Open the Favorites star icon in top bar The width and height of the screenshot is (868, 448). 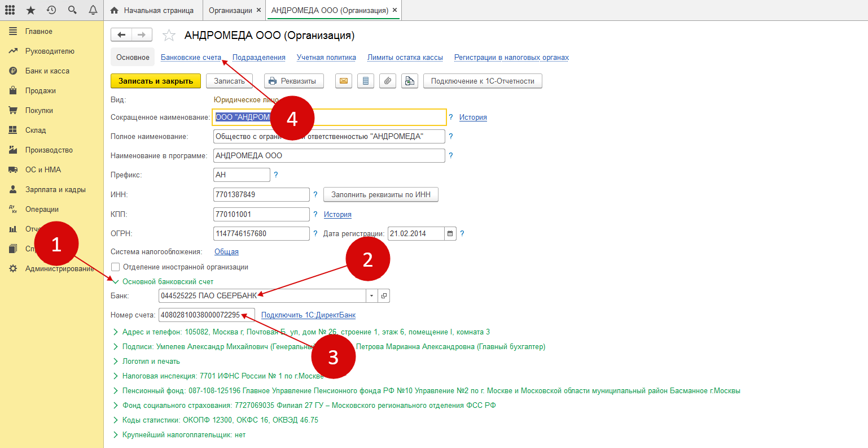30,10
